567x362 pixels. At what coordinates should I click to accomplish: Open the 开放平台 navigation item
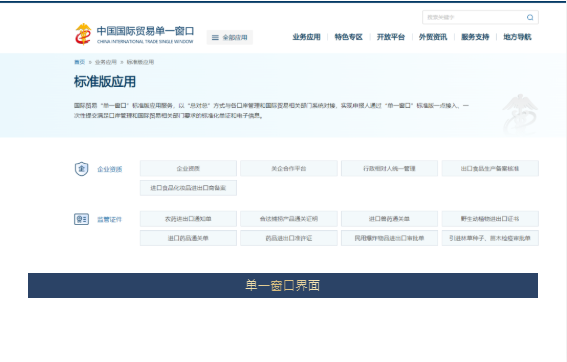[391, 37]
